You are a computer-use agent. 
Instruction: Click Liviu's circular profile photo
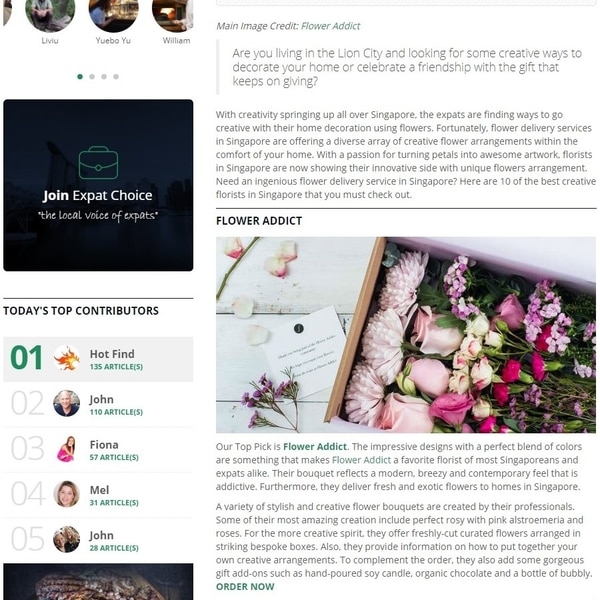tap(50, 13)
